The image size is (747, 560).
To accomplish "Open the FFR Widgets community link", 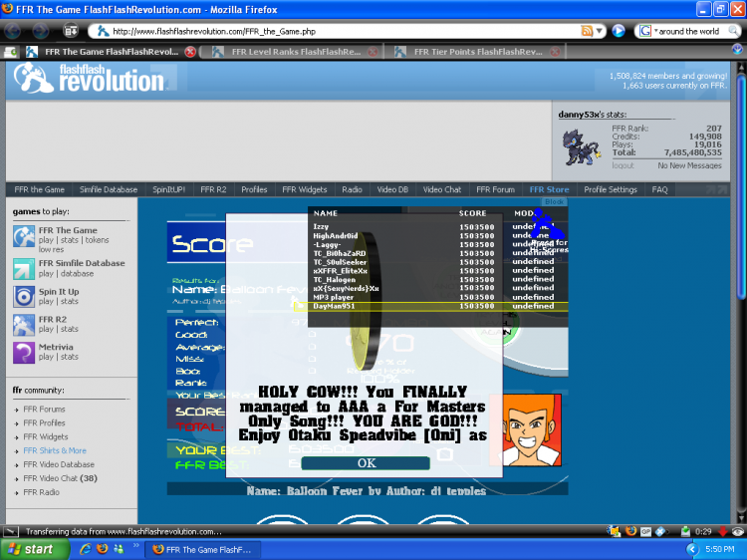I will (x=45, y=436).
